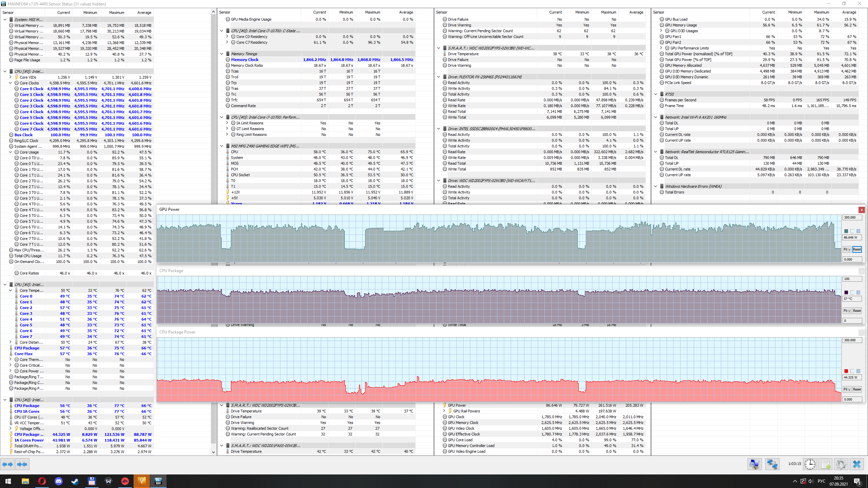Click the dark teal swatch in GPU Power graph
Screen dimensions: 868x488
(846, 231)
